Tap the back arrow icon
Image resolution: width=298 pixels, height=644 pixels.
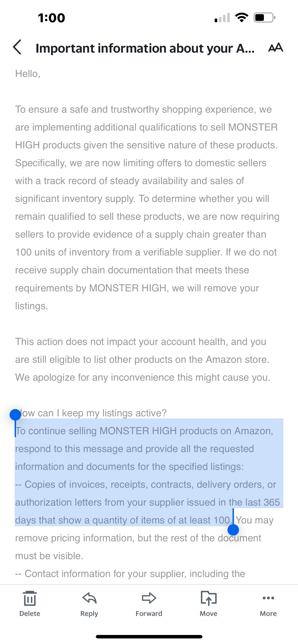coord(17,47)
